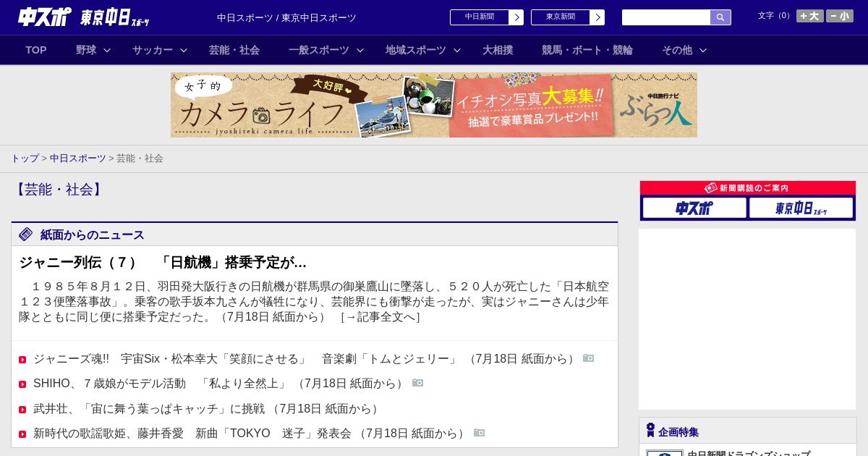Click the 文字 (0) font size label
The image size is (868, 456).
(x=775, y=16)
